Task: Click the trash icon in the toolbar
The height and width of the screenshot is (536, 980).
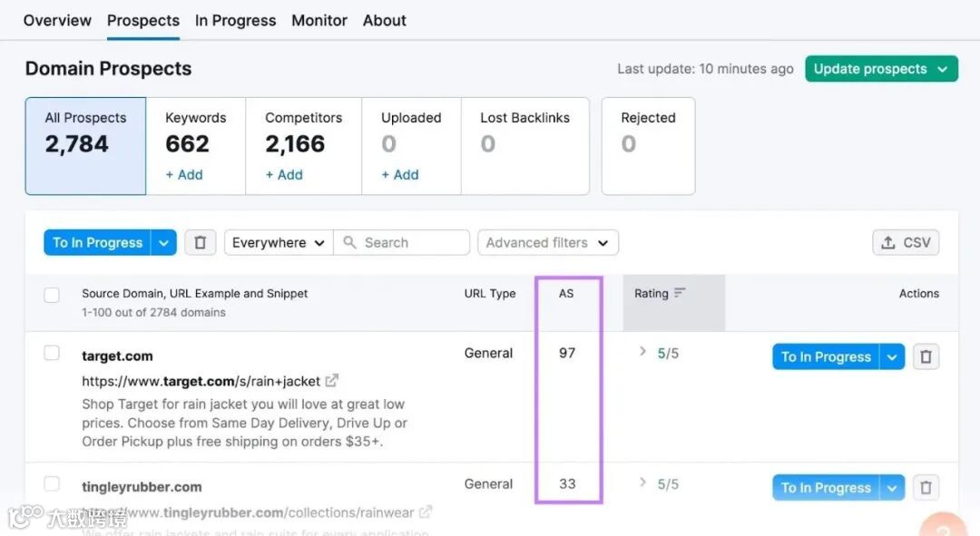Action: (201, 242)
